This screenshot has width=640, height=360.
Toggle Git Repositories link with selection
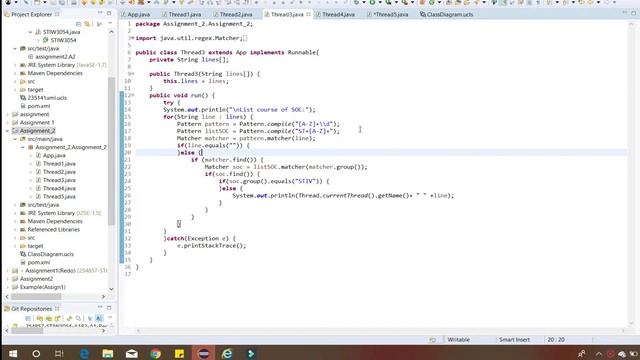pos(78,318)
